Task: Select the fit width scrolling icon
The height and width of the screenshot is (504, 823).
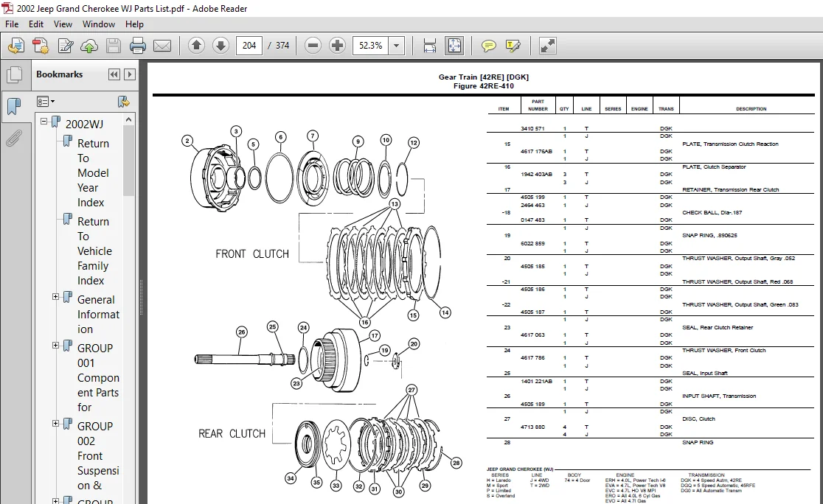Action: (x=429, y=46)
